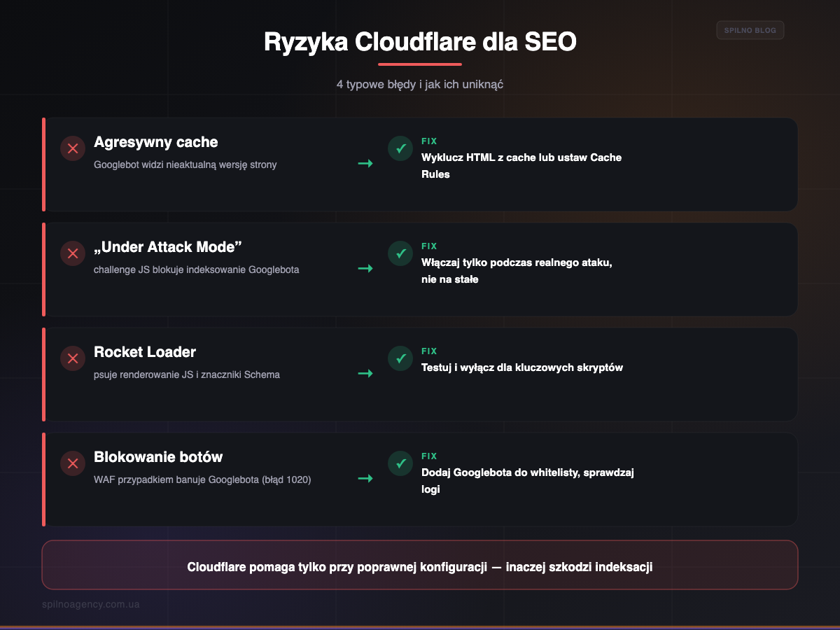Click the text Dodaj Googlebota do whitelisty, sprawdzaj logi

(528, 481)
